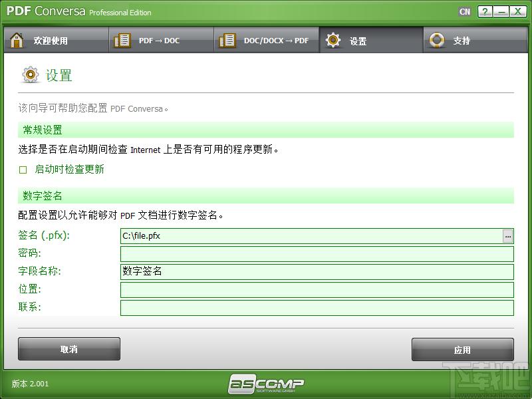The width and height of the screenshot is (532, 399).
Task: Click the gear icon on settings tab
Action: 333,40
